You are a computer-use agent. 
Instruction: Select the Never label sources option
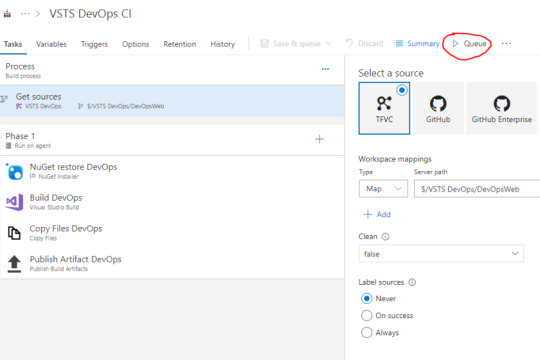pyautogui.click(x=366, y=298)
